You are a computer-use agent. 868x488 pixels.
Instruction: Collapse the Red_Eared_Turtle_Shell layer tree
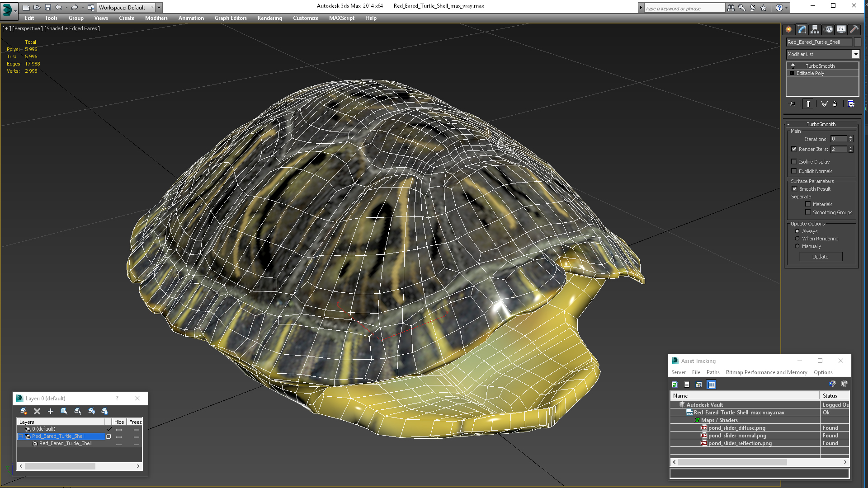coord(21,436)
